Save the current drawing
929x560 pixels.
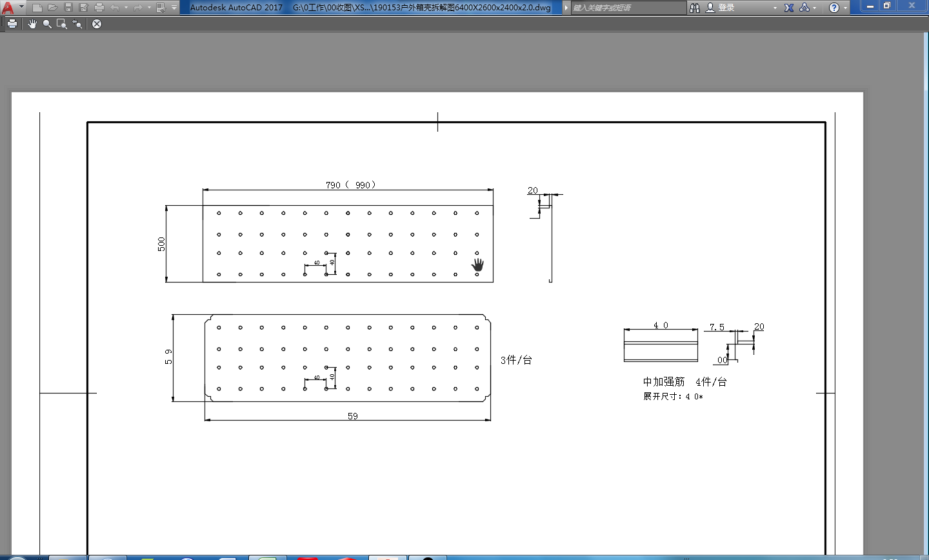point(68,8)
